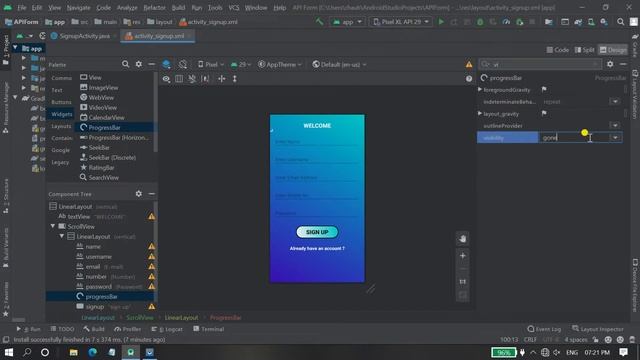Toggle view options eye icon
The width and height of the screenshot is (640, 360).
[166, 79]
